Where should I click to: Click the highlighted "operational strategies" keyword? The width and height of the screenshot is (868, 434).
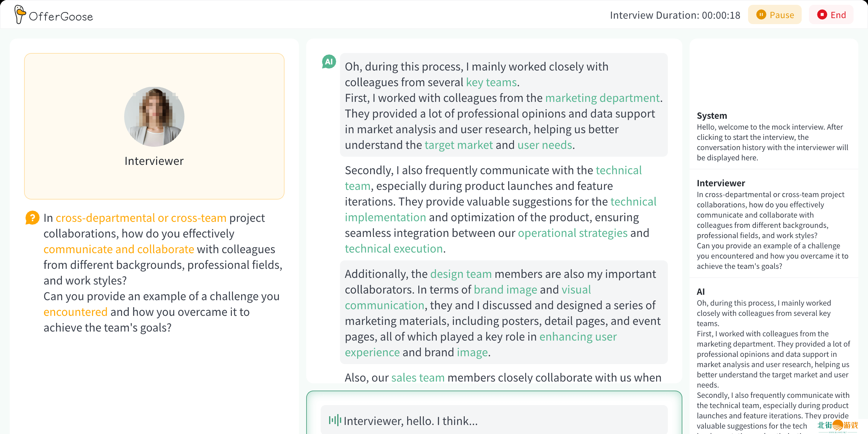click(x=572, y=233)
